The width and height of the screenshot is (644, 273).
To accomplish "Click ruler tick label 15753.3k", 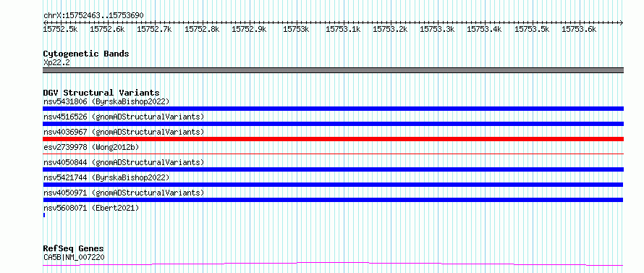I will 438,29.
